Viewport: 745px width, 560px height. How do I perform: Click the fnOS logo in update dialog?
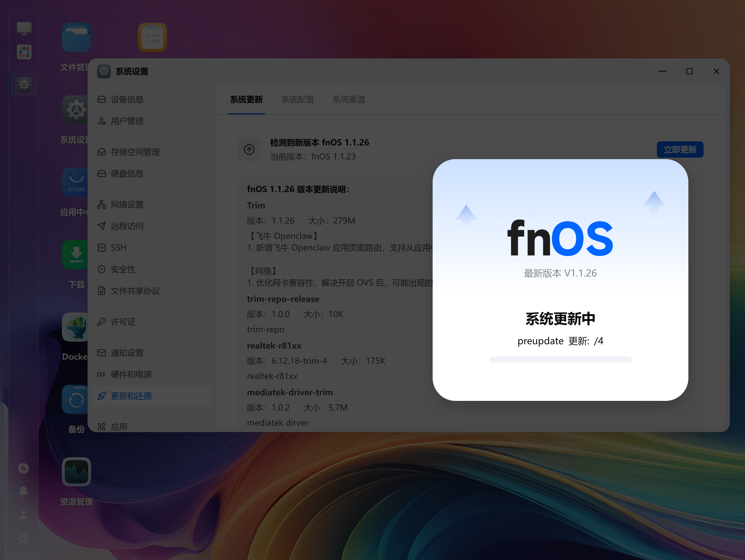560,238
